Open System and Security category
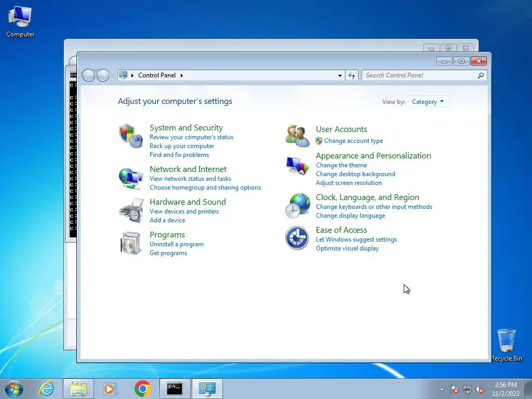 coord(187,128)
